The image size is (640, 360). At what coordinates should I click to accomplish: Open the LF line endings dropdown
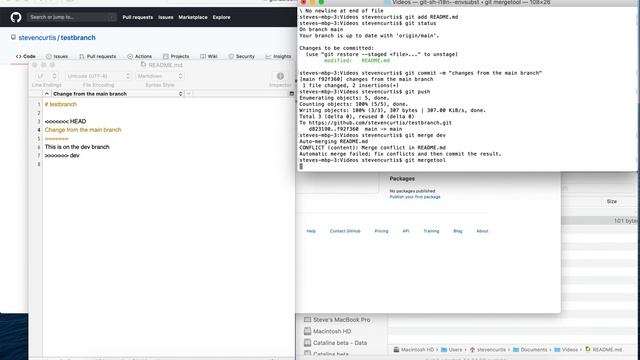46,76
